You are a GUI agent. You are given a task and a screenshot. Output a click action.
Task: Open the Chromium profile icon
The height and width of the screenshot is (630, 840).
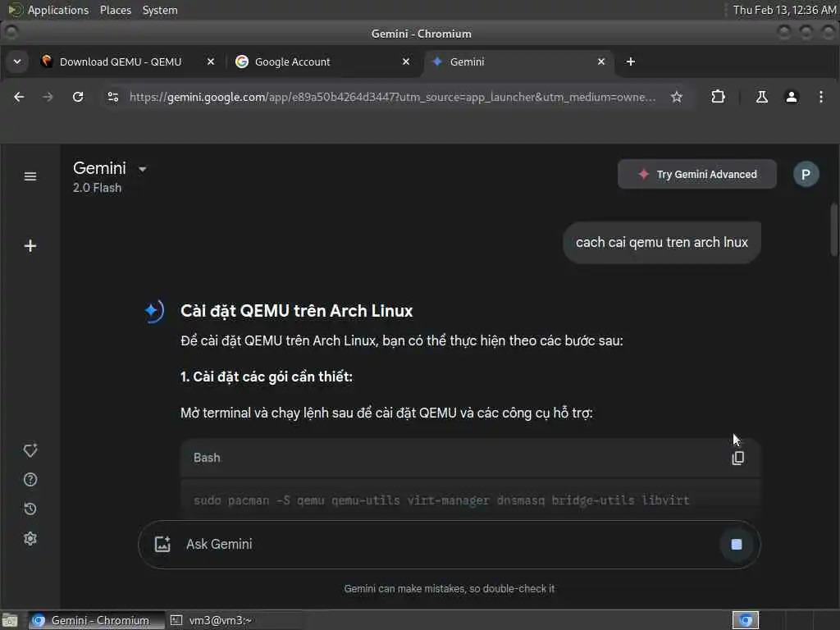click(792, 97)
